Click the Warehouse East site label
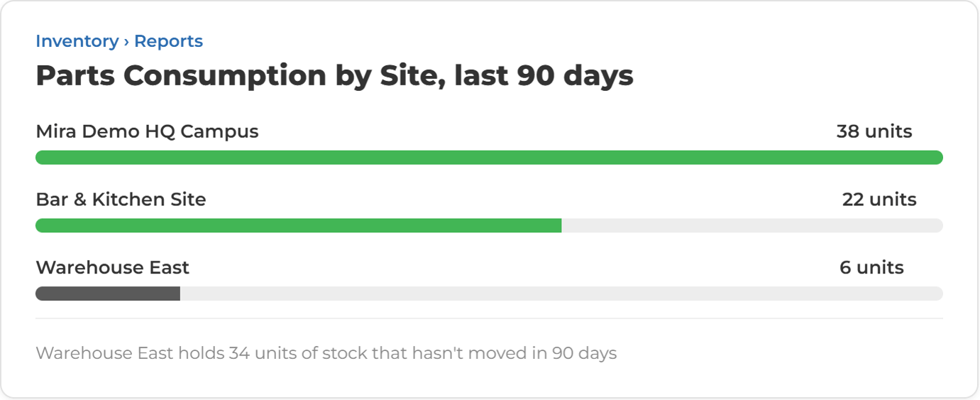Image resolution: width=980 pixels, height=400 pixels. click(x=112, y=268)
